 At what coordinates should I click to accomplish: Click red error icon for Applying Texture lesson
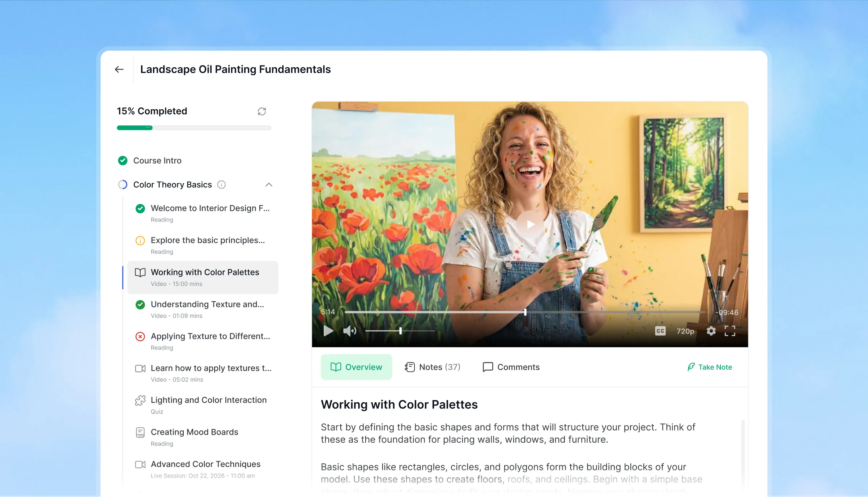tap(140, 336)
